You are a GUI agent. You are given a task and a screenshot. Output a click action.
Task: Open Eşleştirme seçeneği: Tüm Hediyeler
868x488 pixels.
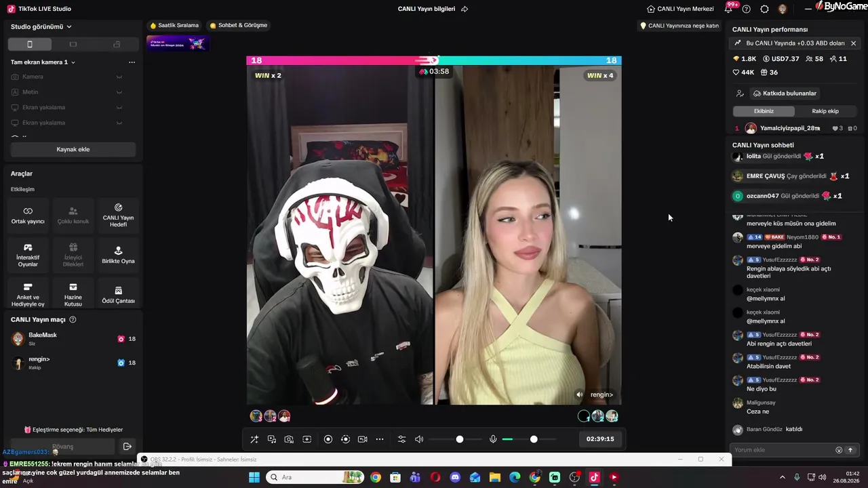pyautogui.click(x=73, y=430)
